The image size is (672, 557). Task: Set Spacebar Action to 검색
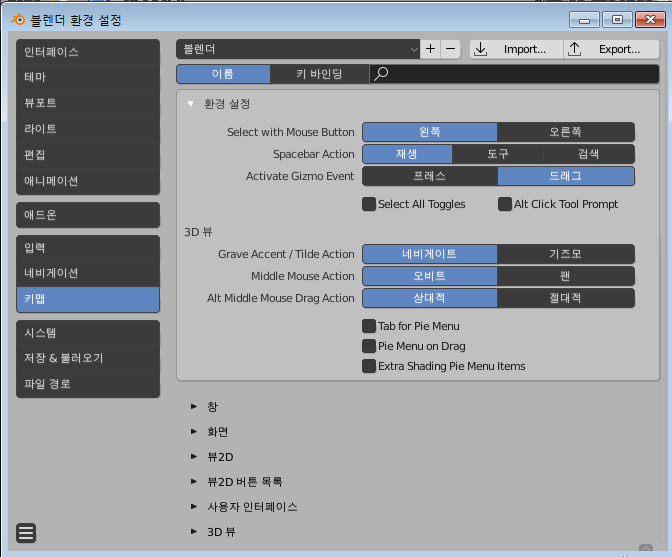(x=589, y=154)
